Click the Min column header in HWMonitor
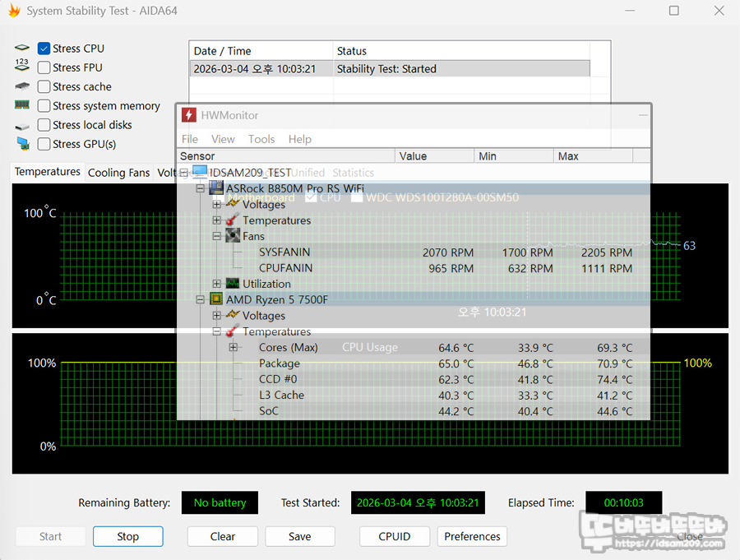740x560 pixels. 514,155
